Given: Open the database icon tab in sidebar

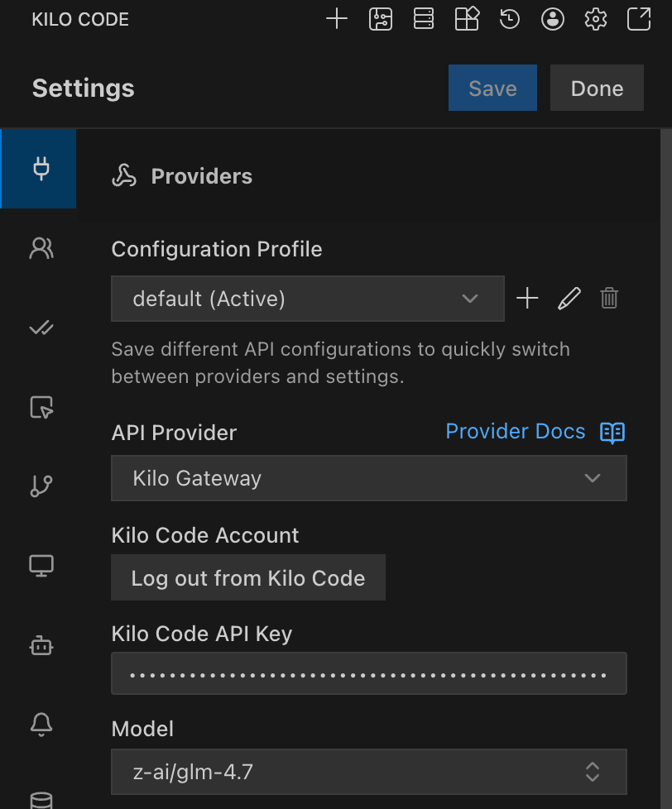Looking at the screenshot, I should point(41,800).
